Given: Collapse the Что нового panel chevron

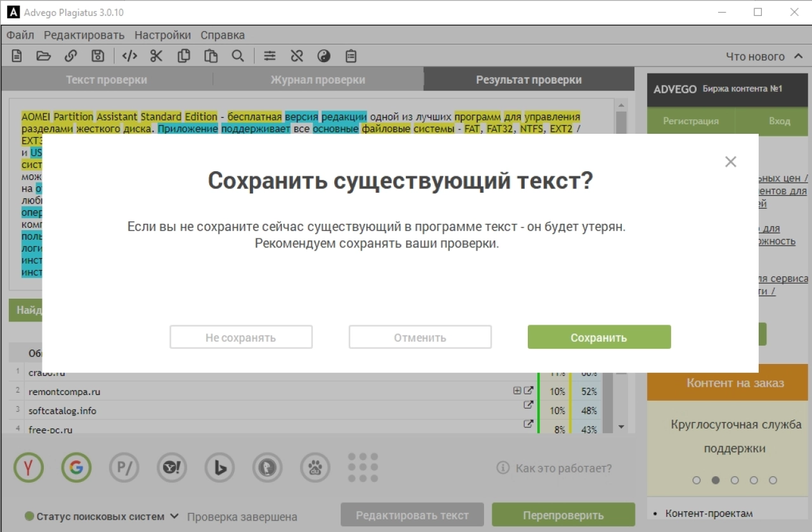Looking at the screenshot, I should click(x=797, y=56).
